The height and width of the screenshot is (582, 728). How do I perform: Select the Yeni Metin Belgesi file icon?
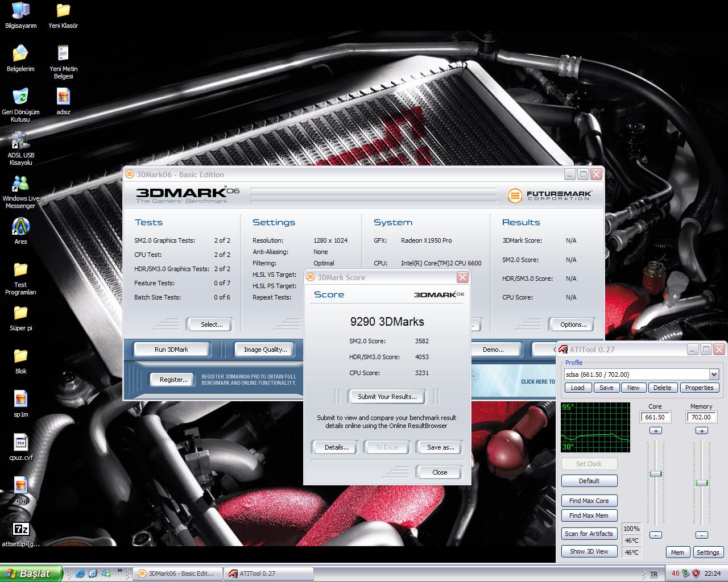63,54
